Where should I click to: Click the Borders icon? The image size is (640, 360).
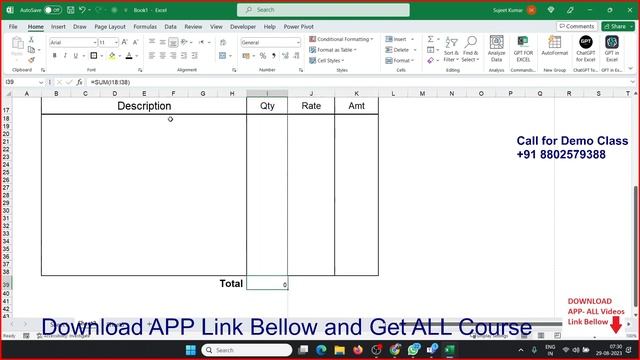pyautogui.click(x=94, y=56)
